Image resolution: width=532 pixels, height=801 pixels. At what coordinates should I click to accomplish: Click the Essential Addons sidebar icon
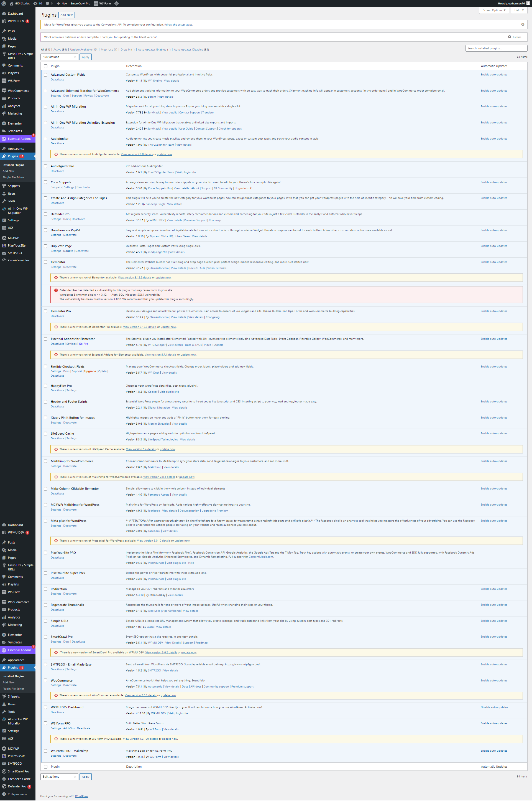coord(4,138)
